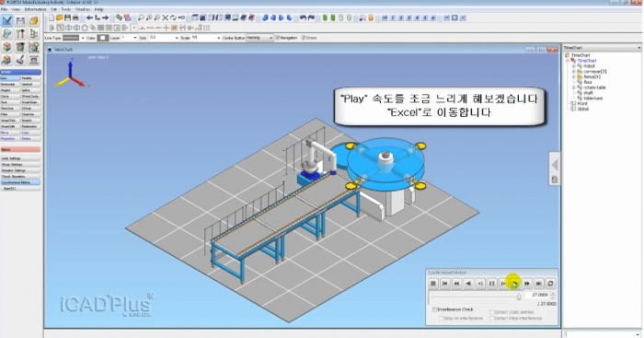Select the Global tree item

(582, 109)
